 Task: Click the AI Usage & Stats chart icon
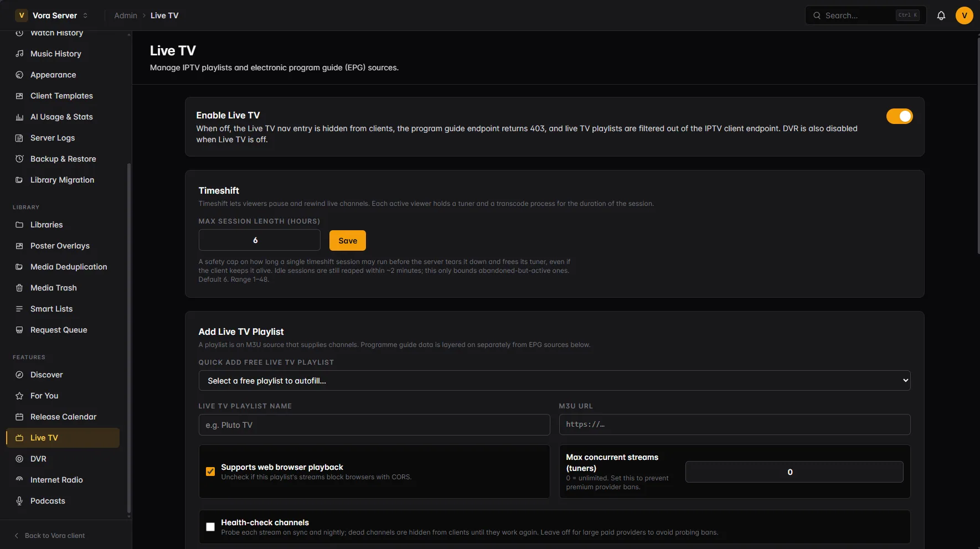[x=19, y=117]
